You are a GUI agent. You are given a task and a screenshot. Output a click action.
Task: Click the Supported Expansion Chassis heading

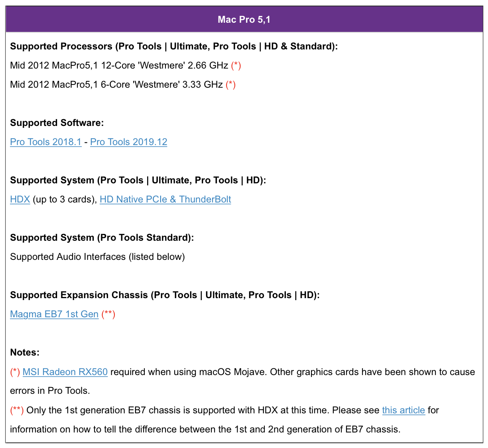point(165,295)
